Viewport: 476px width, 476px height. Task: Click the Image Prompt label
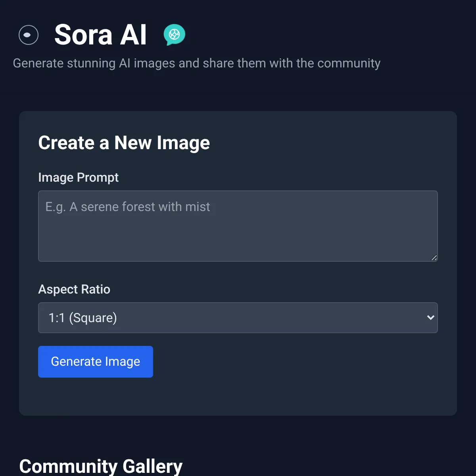click(x=78, y=178)
